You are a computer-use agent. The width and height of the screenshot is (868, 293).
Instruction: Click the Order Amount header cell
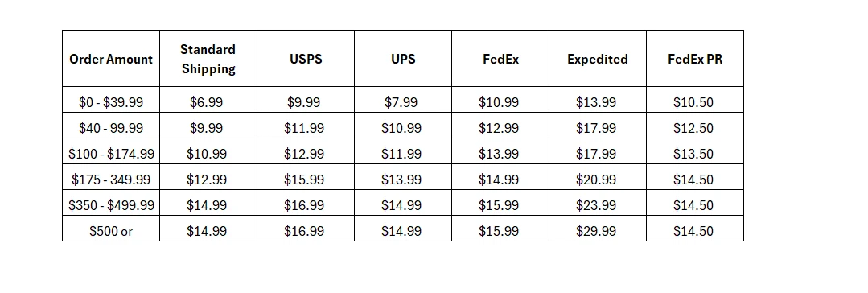[x=111, y=59]
